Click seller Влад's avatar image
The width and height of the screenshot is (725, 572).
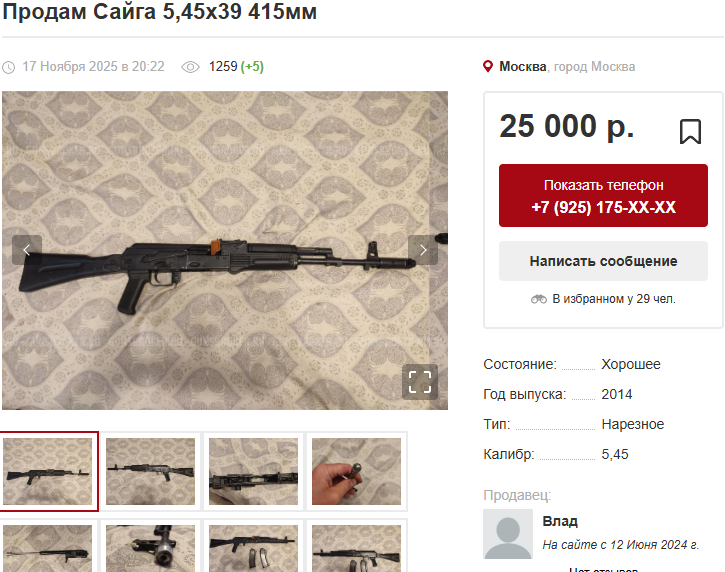[508, 534]
